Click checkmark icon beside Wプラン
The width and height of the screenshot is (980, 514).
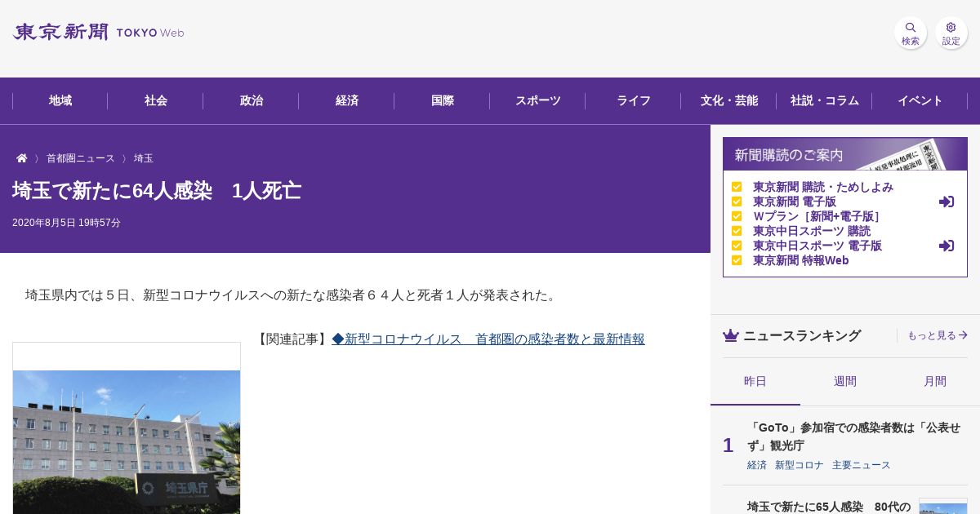[737, 216]
